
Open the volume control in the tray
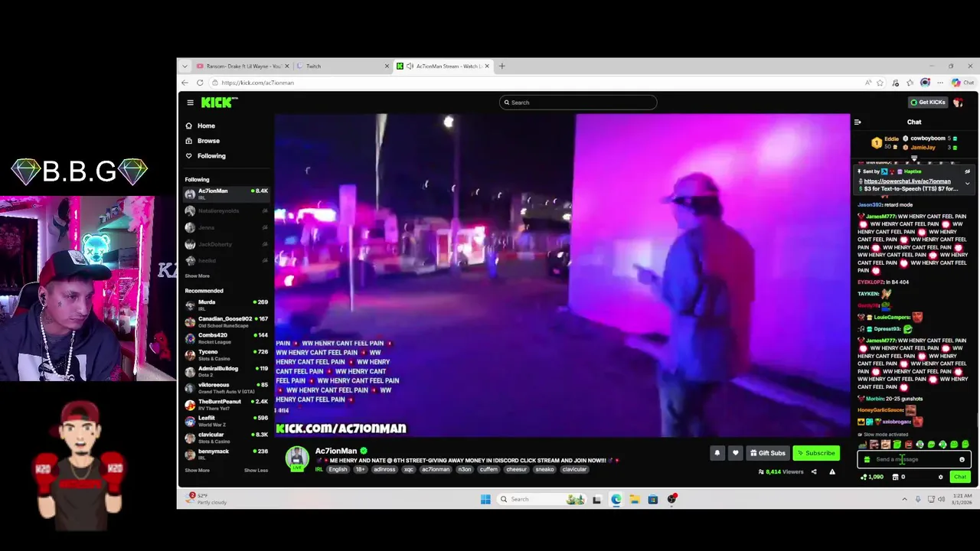coord(942,499)
